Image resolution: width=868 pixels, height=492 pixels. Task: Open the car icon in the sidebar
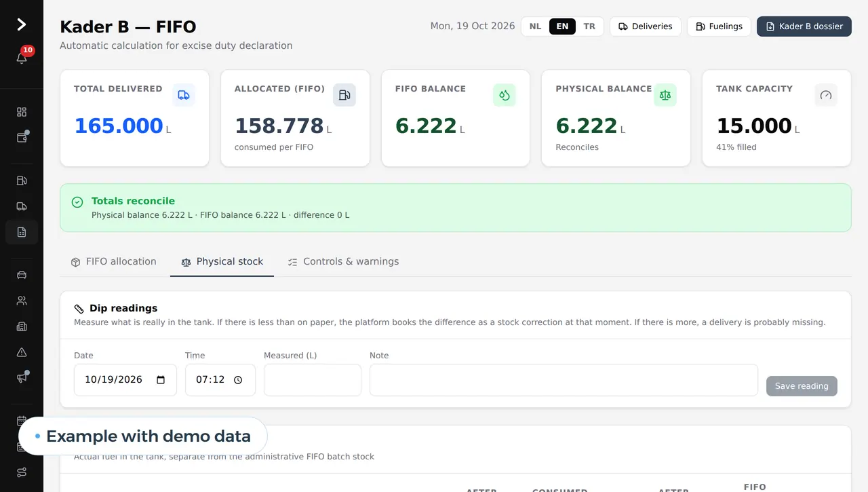click(x=22, y=275)
